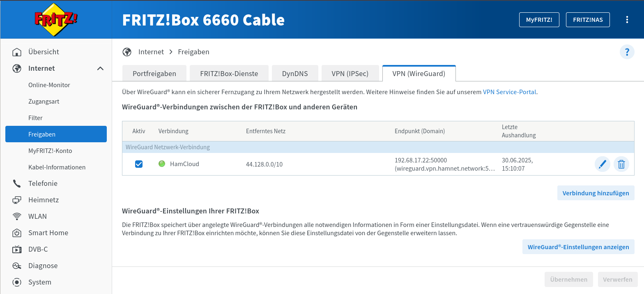Collapse the Internet menu section chevron

[100, 68]
